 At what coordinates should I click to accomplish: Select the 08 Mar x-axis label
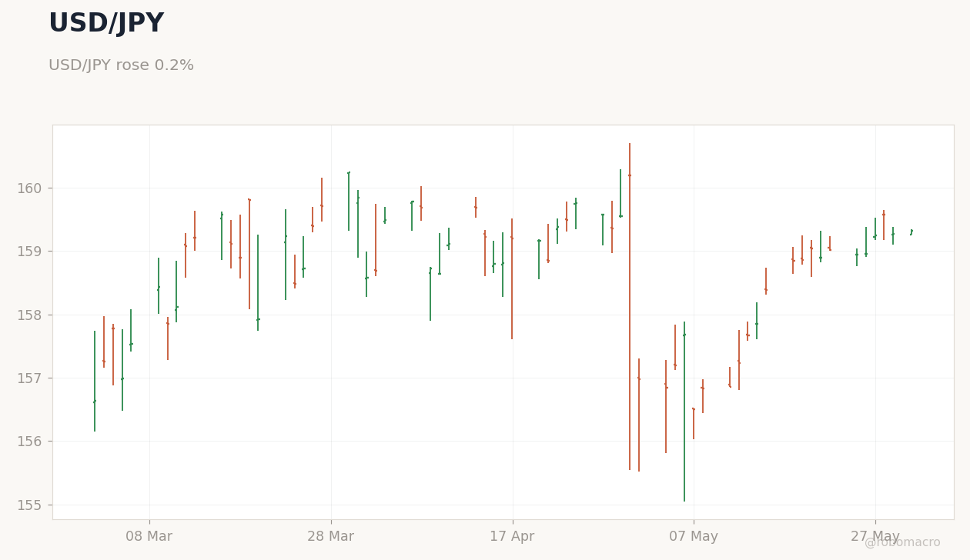click(149, 537)
